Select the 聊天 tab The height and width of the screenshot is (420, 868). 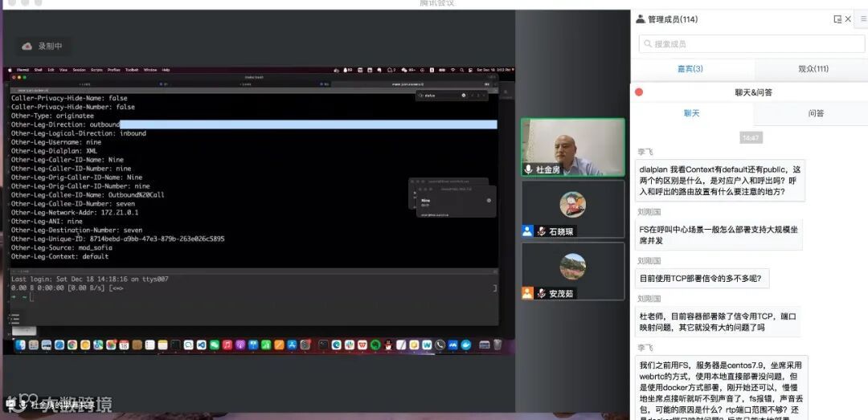pos(691,113)
